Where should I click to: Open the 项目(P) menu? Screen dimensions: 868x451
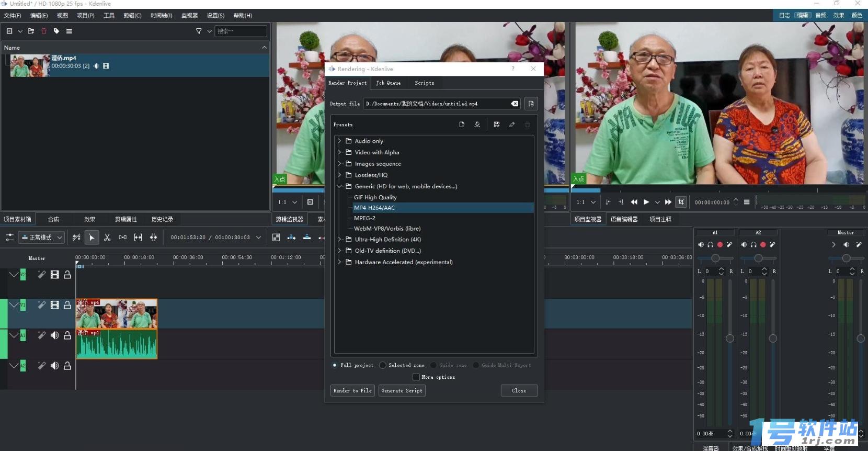pos(86,16)
